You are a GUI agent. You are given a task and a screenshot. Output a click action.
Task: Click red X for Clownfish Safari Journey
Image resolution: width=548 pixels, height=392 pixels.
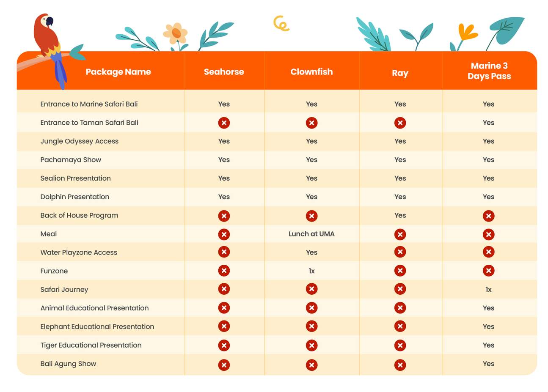point(311,289)
